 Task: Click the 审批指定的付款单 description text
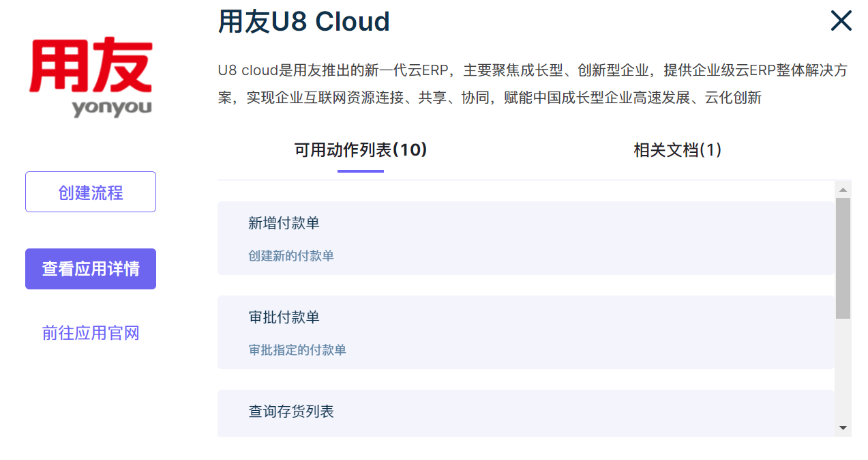(297, 350)
